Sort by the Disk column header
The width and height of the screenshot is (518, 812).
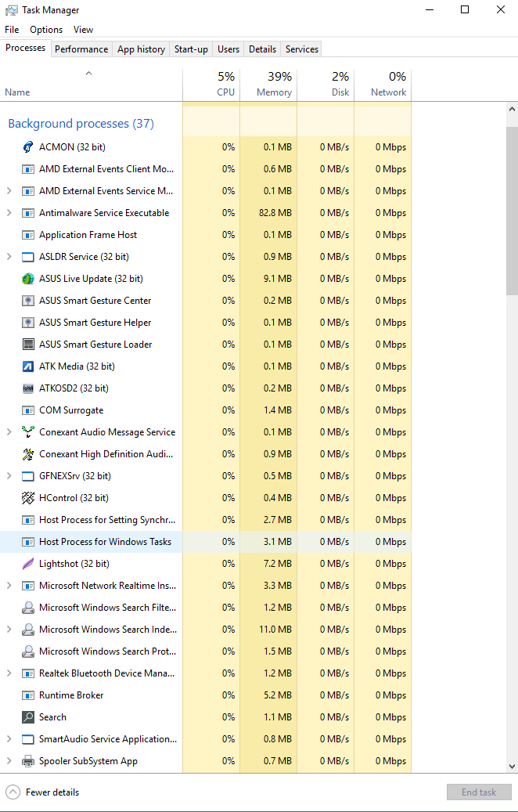point(326,85)
